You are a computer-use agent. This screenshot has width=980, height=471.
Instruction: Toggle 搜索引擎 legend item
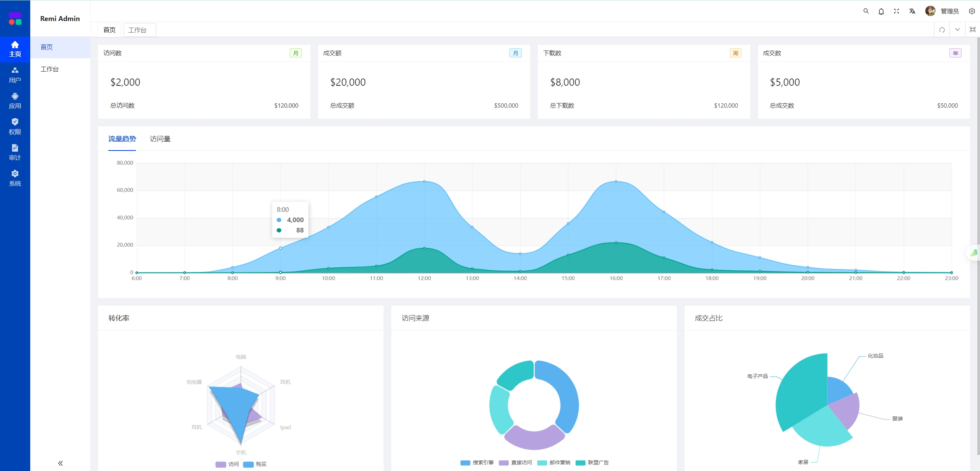tap(477, 463)
